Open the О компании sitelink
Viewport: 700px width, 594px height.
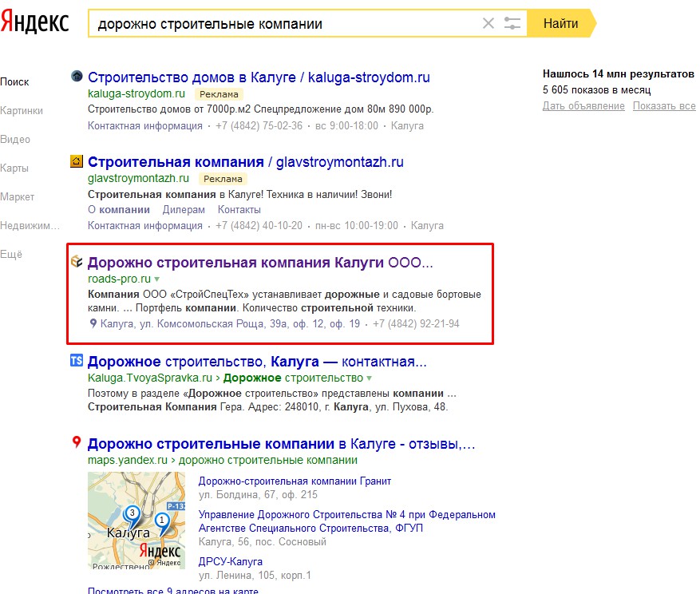click(119, 210)
